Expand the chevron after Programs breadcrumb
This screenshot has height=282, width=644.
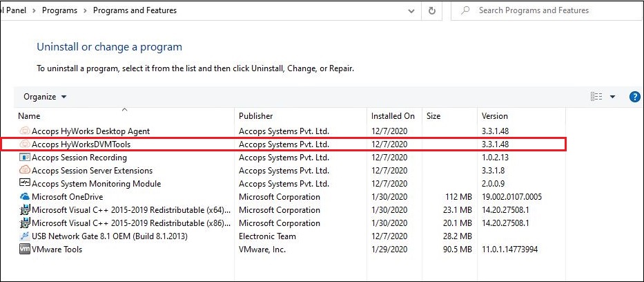point(85,10)
